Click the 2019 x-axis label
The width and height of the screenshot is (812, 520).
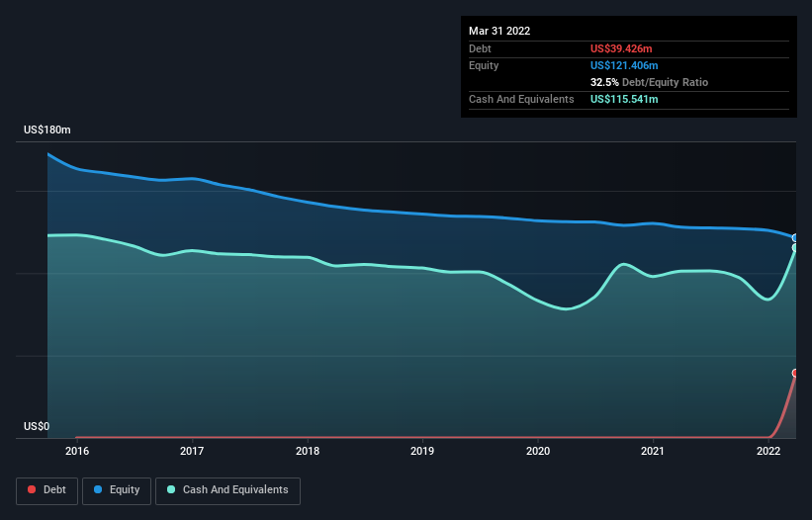422,451
